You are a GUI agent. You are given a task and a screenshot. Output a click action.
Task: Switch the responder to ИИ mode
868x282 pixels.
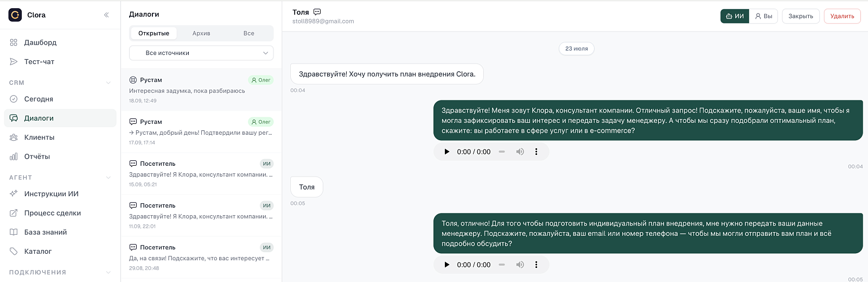click(735, 16)
